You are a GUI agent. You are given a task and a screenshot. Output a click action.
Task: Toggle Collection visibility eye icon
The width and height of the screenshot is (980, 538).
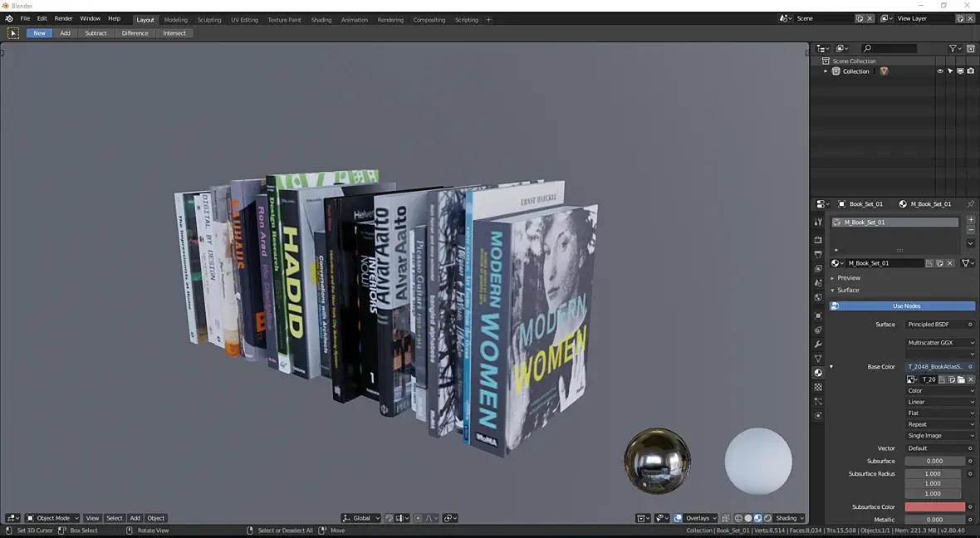(x=940, y=71)
